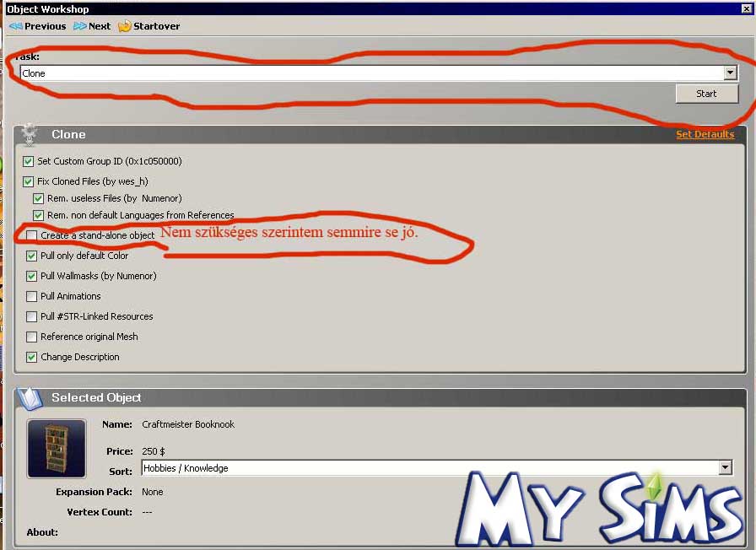Click the Set Defaults link
The height and width of the screenshot is (550, 756).
point(705,134)
